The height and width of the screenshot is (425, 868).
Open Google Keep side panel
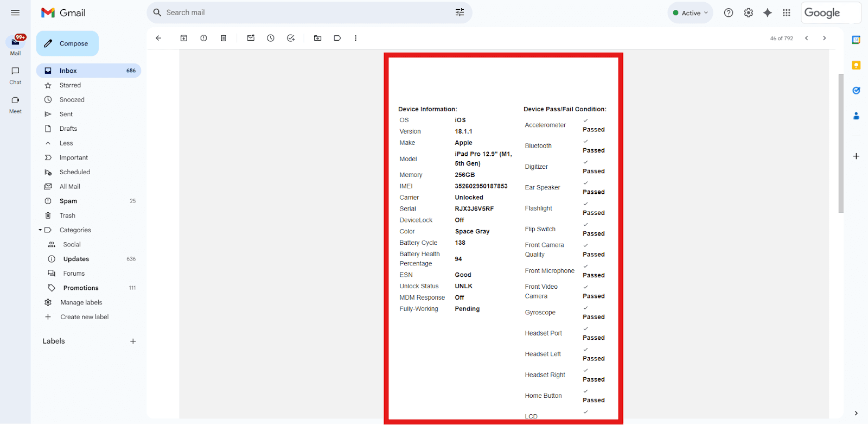pos(856,65)
